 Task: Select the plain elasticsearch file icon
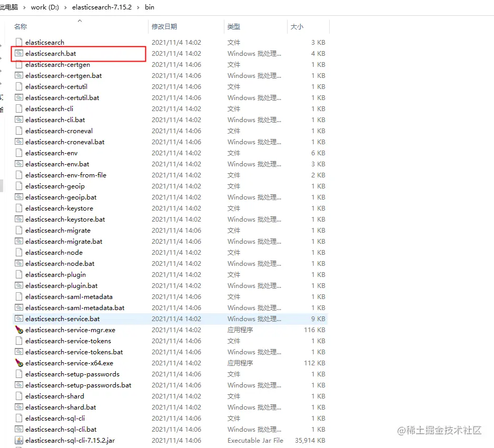click(19, 42)
